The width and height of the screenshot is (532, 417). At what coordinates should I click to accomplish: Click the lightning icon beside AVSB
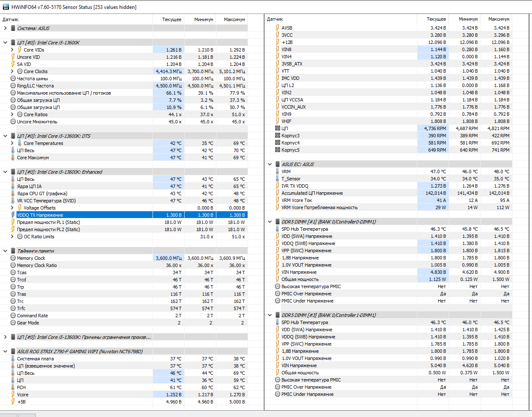(278, 28)
